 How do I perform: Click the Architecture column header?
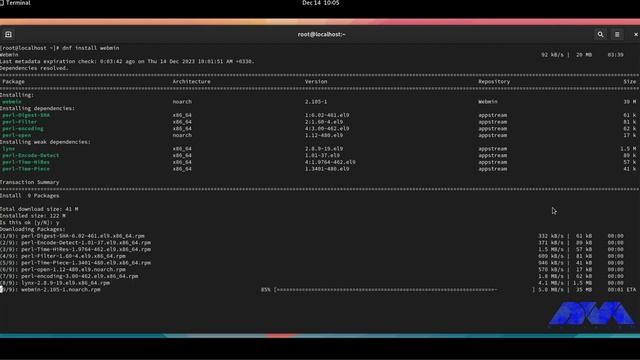point(191,82)
